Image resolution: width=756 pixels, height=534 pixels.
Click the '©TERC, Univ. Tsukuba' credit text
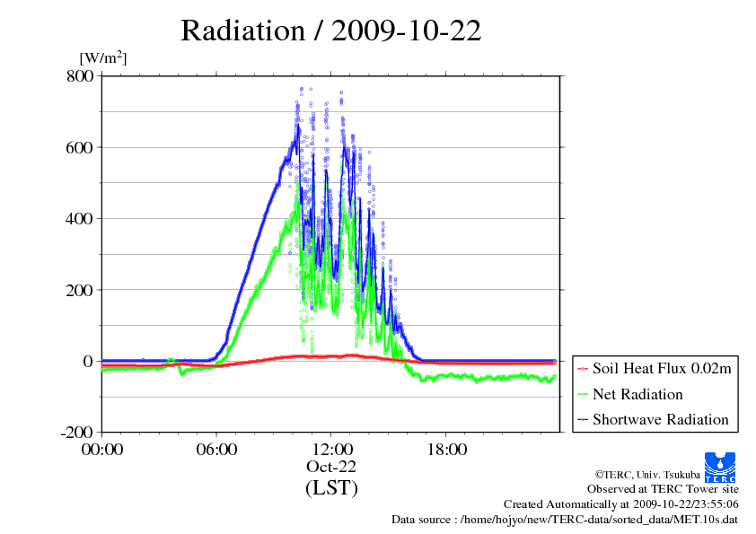click(x=647, y=475)
